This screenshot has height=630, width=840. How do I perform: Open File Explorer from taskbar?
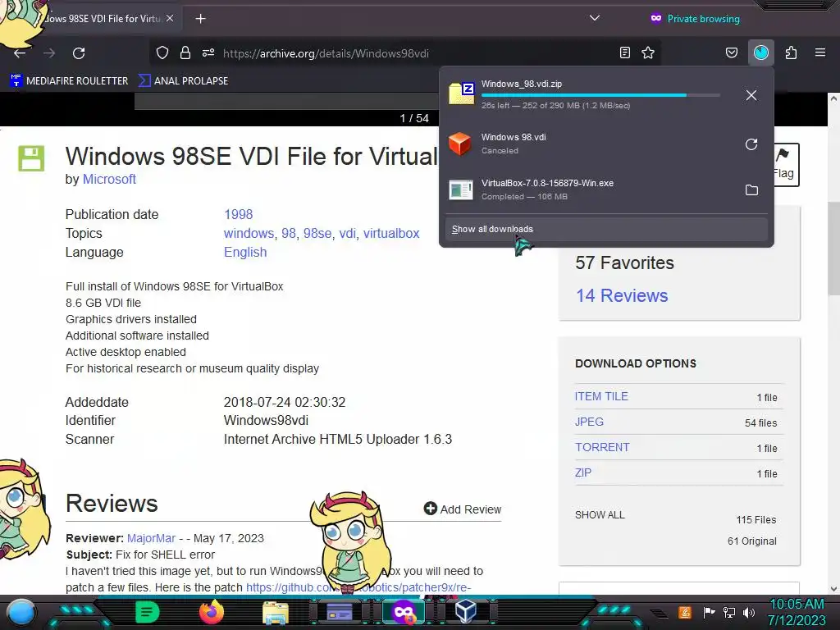276,612
